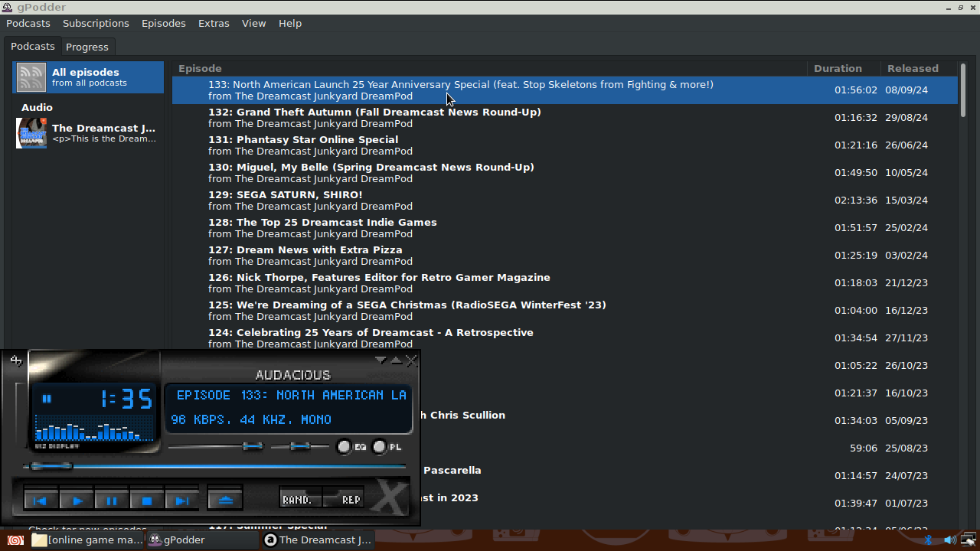Open the Podcasts menu
This screenshot has height=551, width=980.
point(28,24)
